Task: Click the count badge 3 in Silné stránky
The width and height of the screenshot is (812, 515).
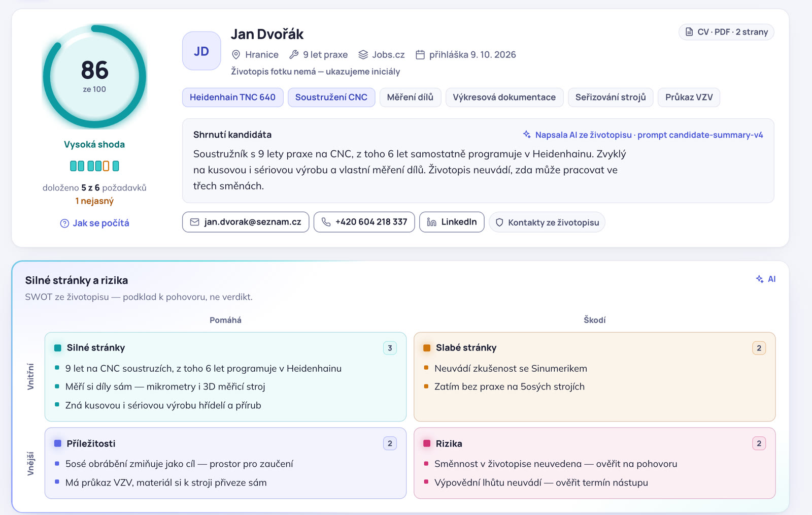Action: click(390, 348)
